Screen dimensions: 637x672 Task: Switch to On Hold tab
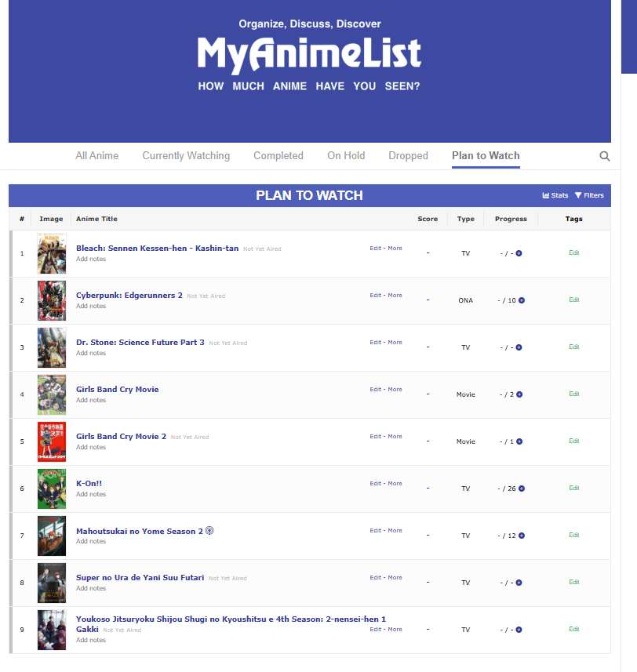[x=346, y=155]
